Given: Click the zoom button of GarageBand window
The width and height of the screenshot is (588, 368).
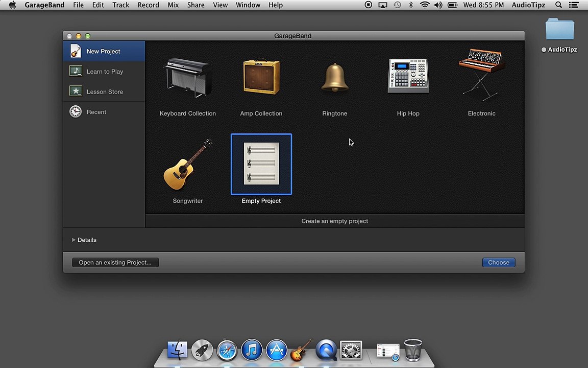Looking at the screenshot, I should click(88, 36).
